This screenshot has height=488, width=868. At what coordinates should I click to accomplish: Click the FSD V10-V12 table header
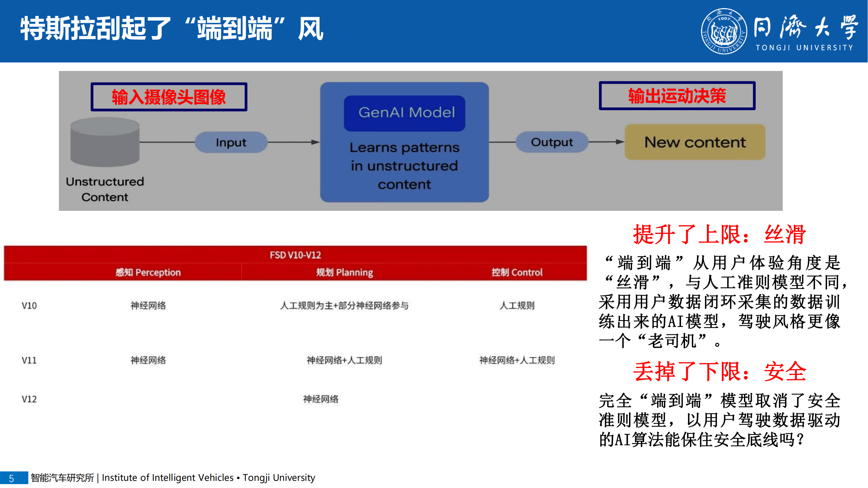tap(295, 255)
